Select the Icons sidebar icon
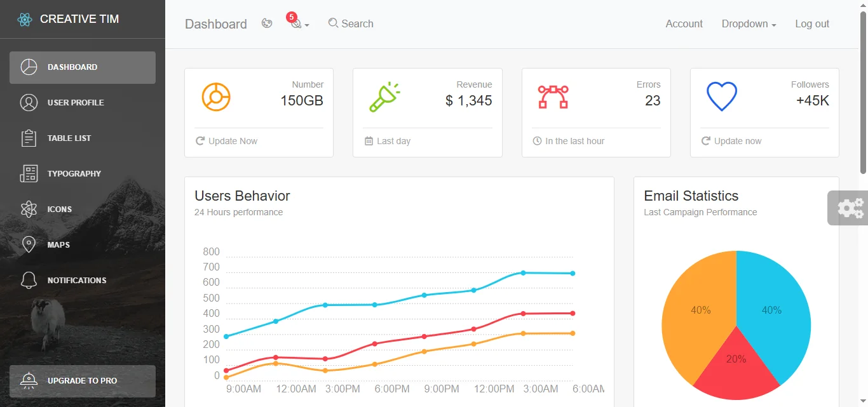This screenshot has height=407, width=868. click(x=29, y=209)
